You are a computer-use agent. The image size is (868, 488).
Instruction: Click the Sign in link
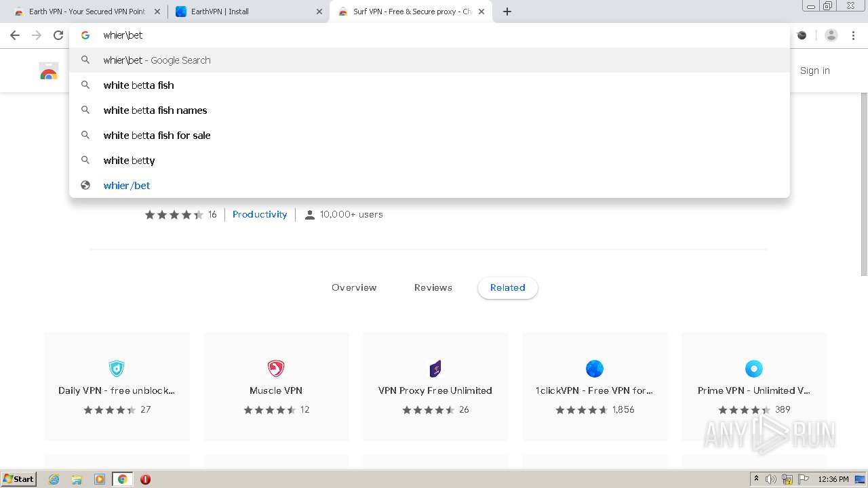[814, 70]
